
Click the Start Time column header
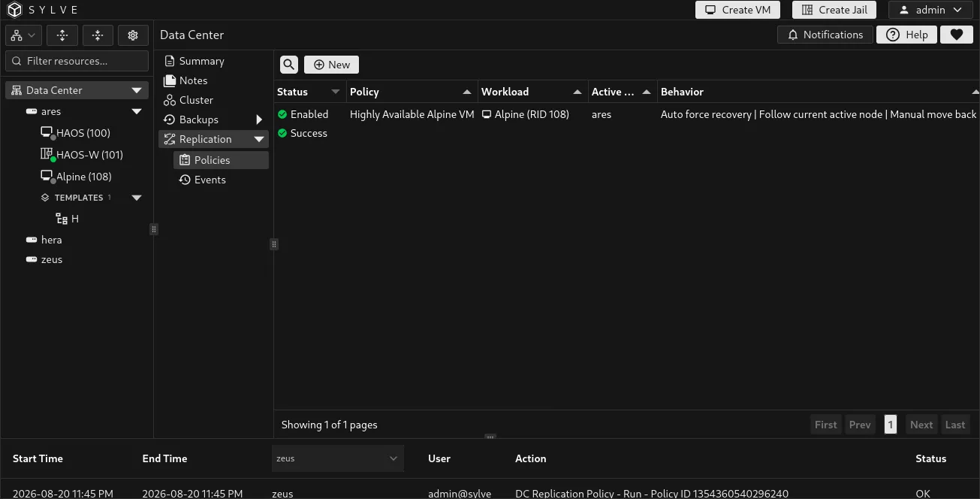coord(38,458)
